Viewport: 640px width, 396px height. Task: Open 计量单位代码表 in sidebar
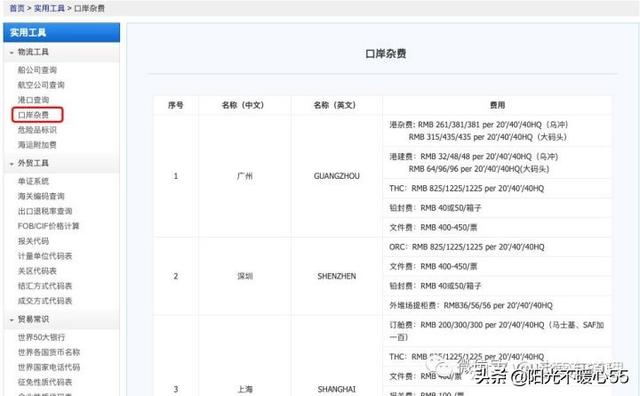coord(45,256)
